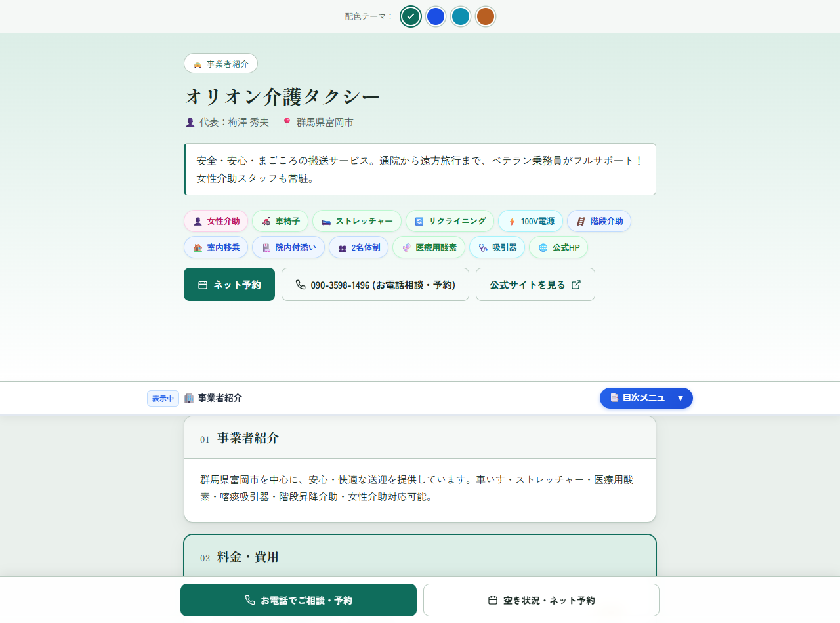
Task: Click the 表示中 badge in sticky bar
Action: [x=163, y=399]
